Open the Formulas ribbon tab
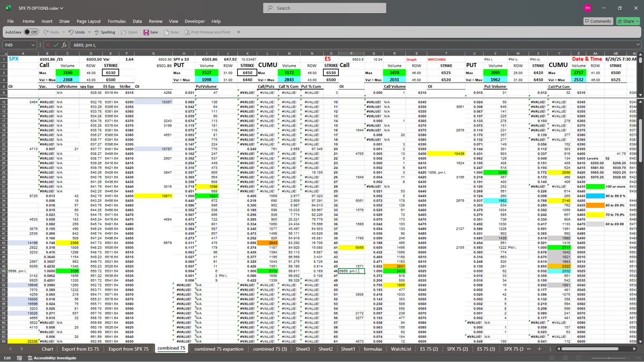644x362 pixels. (x=117, y=21)
